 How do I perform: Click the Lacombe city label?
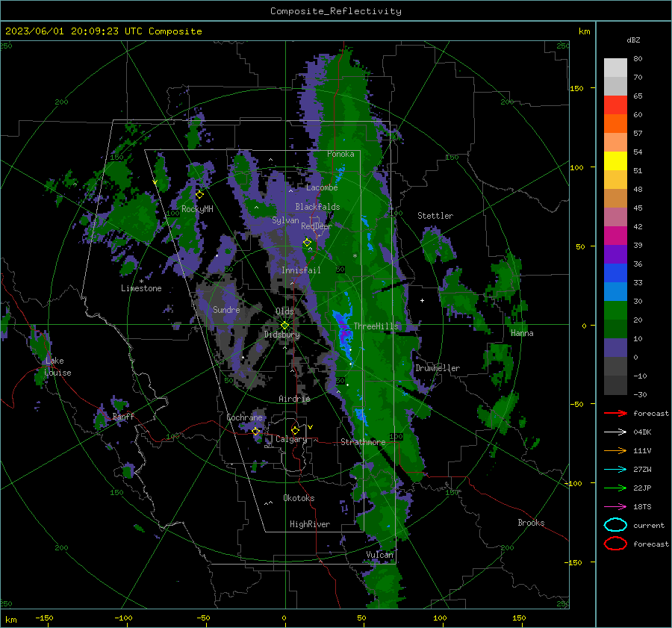322,187
